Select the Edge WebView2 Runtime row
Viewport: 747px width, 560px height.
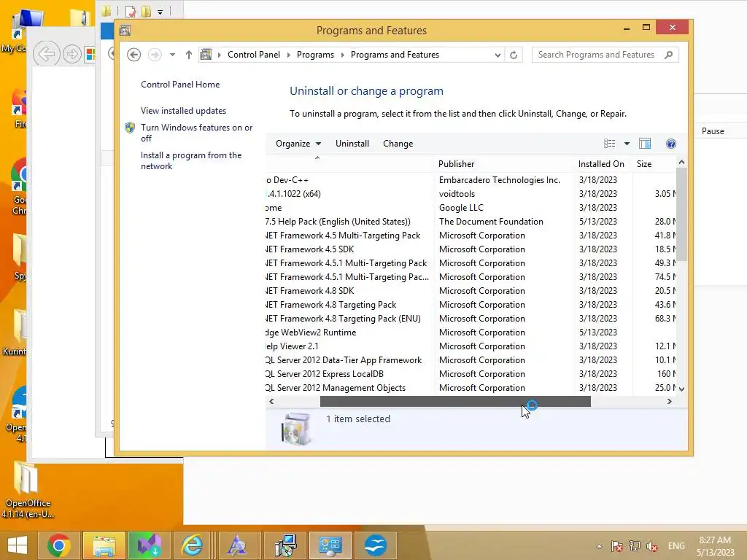click(x=471, y=332)
